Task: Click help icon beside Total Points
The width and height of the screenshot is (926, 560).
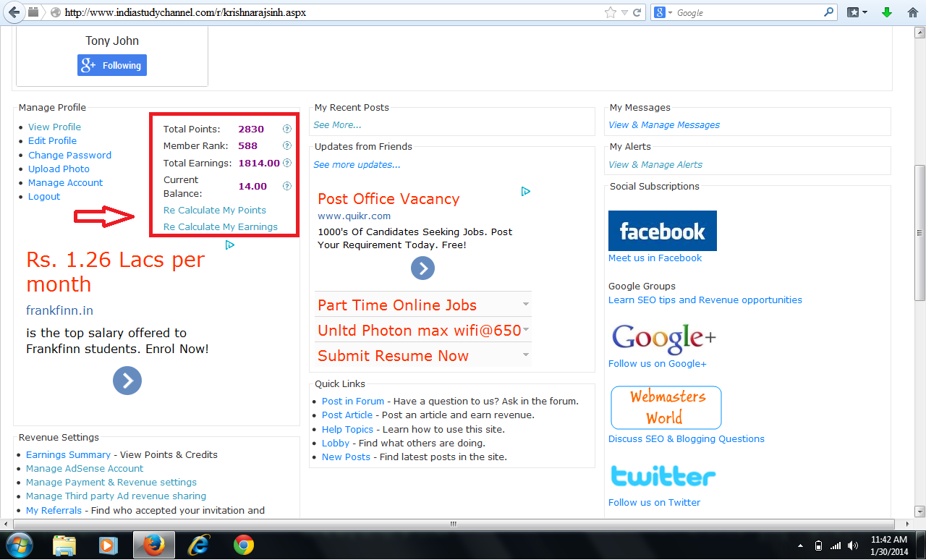Action: (286, 129)
